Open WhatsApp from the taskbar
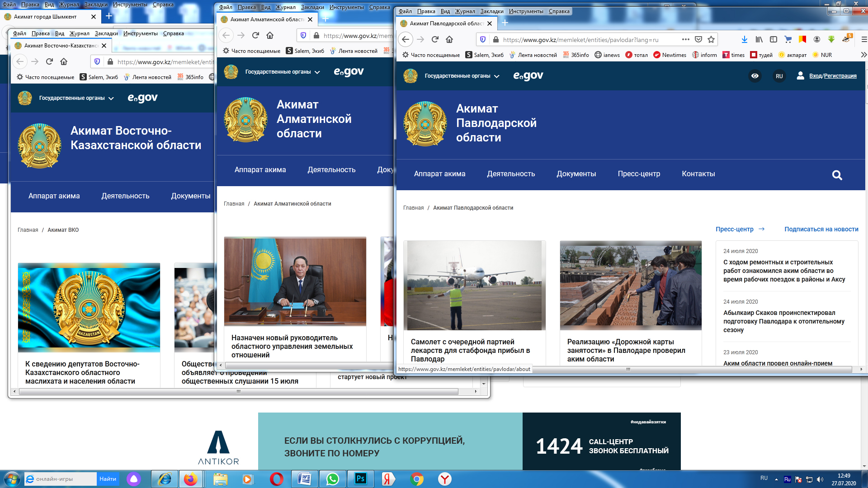 pos(332,479)
